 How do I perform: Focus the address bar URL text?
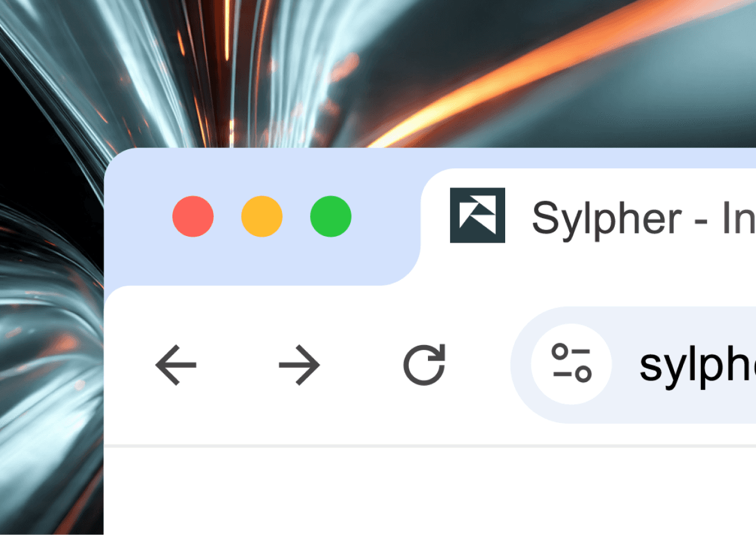pyautogui.click(x=697, y=365)
